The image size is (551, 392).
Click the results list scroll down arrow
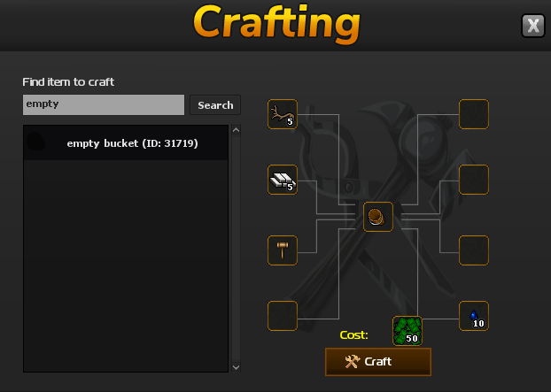point(237,367)
